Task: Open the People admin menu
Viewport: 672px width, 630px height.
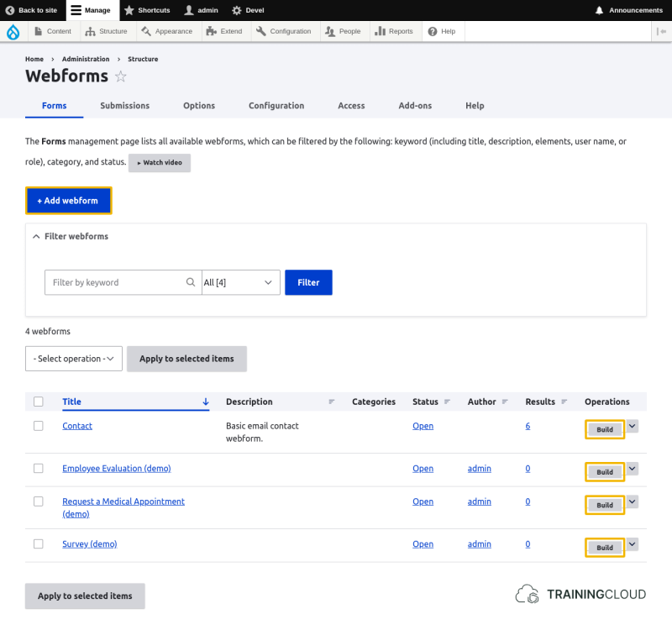Action: click(344, 31)
